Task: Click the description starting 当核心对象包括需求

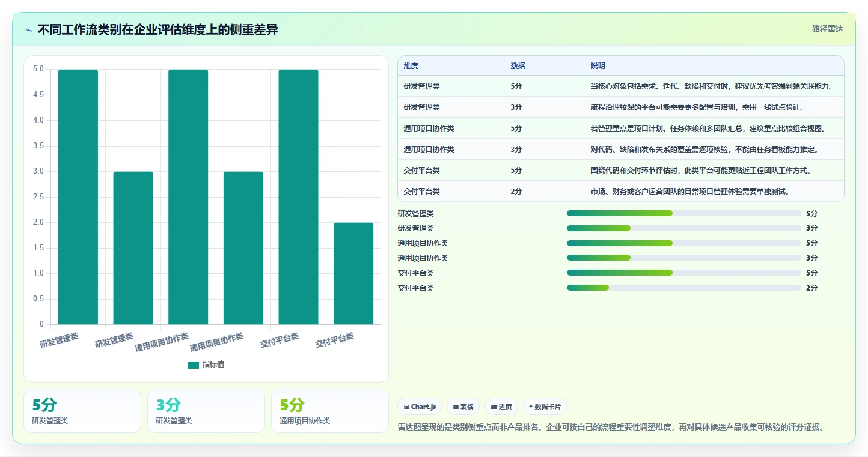Action: [713, 86]
